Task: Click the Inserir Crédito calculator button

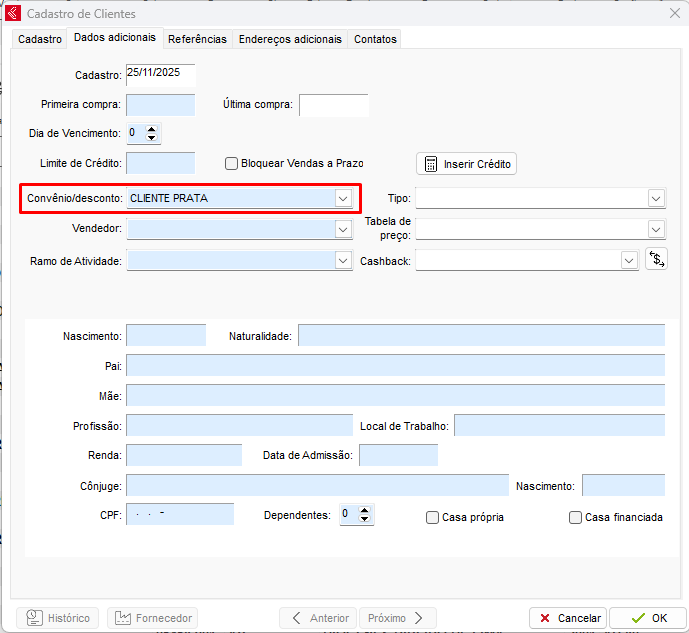Action: (x=466, y=164)
